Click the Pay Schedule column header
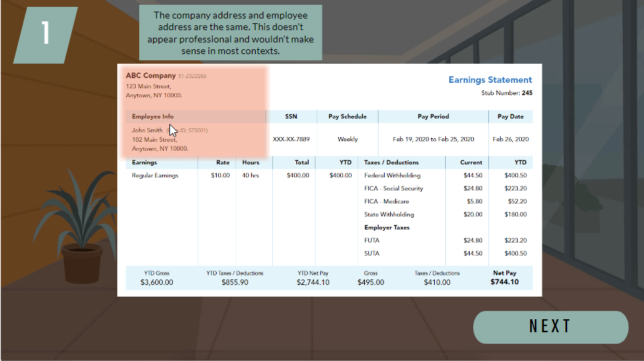This screenshot has height=361, width=644. coord(347,116)
